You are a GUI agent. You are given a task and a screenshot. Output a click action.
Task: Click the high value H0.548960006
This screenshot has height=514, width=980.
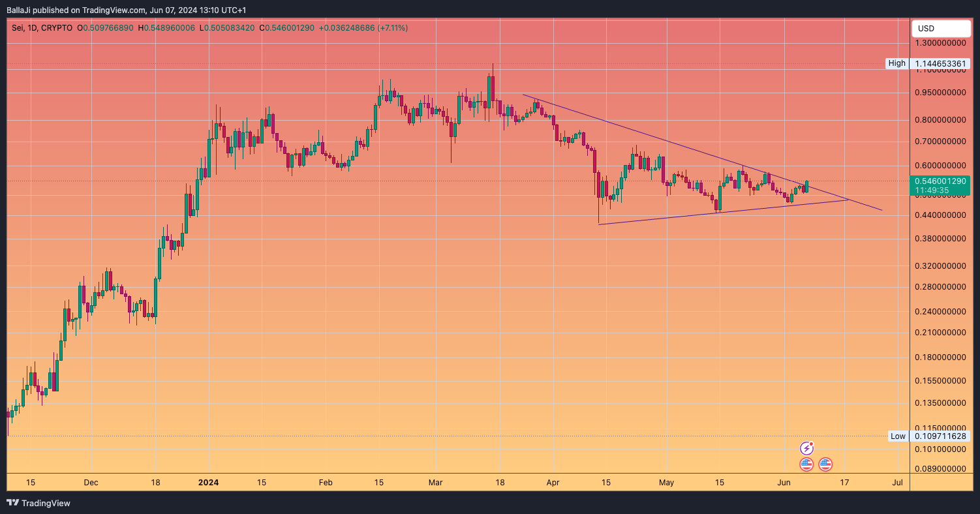[166, 28]
